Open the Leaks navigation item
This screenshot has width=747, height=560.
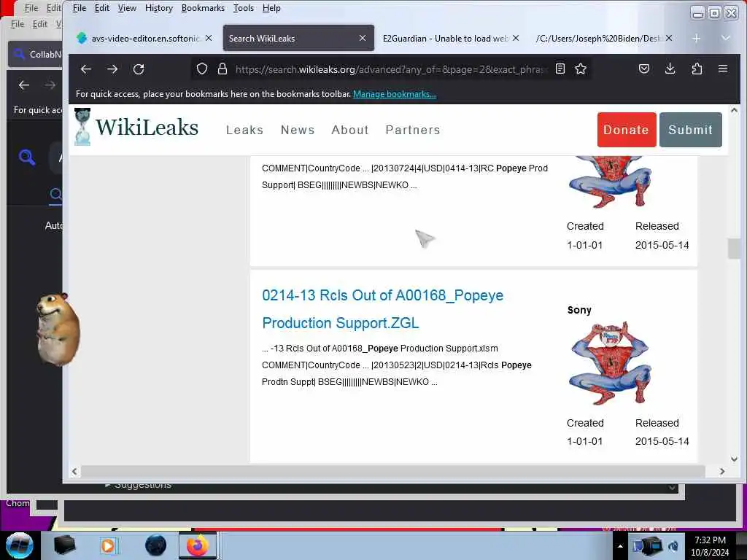244,130
